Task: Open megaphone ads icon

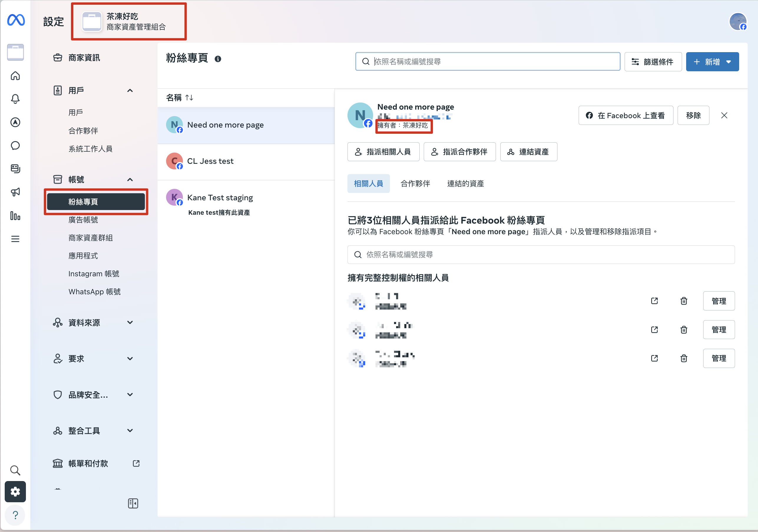Action: click(16, 192)
